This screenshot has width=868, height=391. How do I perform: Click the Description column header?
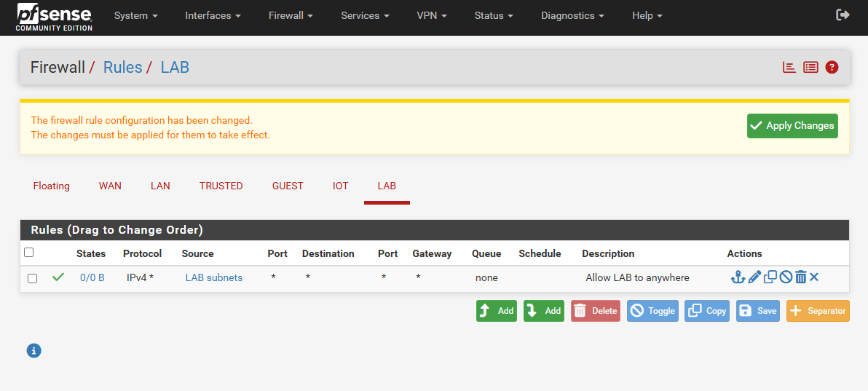coord(608,253)
